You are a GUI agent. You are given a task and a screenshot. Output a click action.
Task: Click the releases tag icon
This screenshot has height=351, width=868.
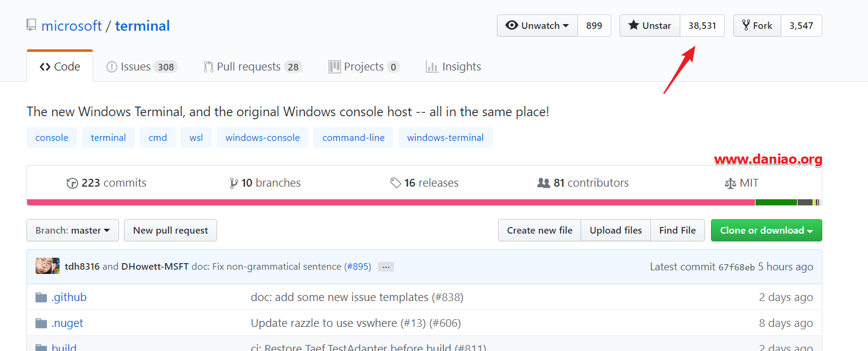(395, 183)
